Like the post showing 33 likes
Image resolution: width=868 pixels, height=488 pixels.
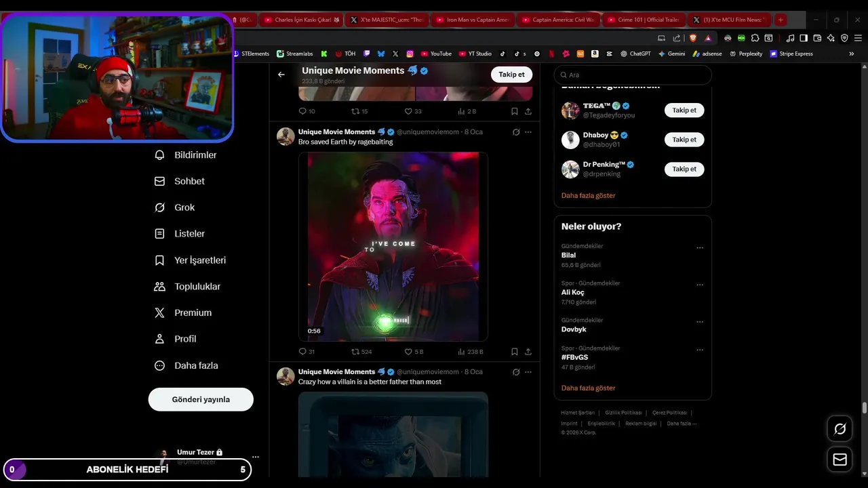click(413, 111)
